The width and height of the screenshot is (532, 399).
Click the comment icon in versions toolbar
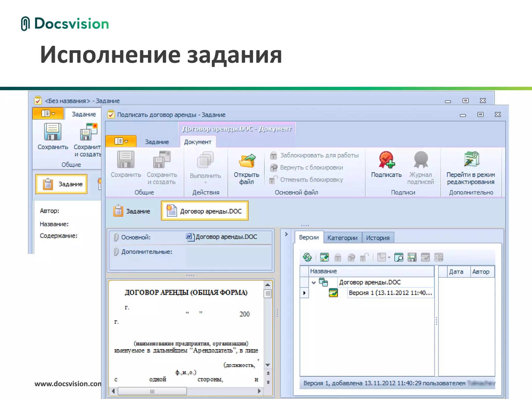point(382,257)
